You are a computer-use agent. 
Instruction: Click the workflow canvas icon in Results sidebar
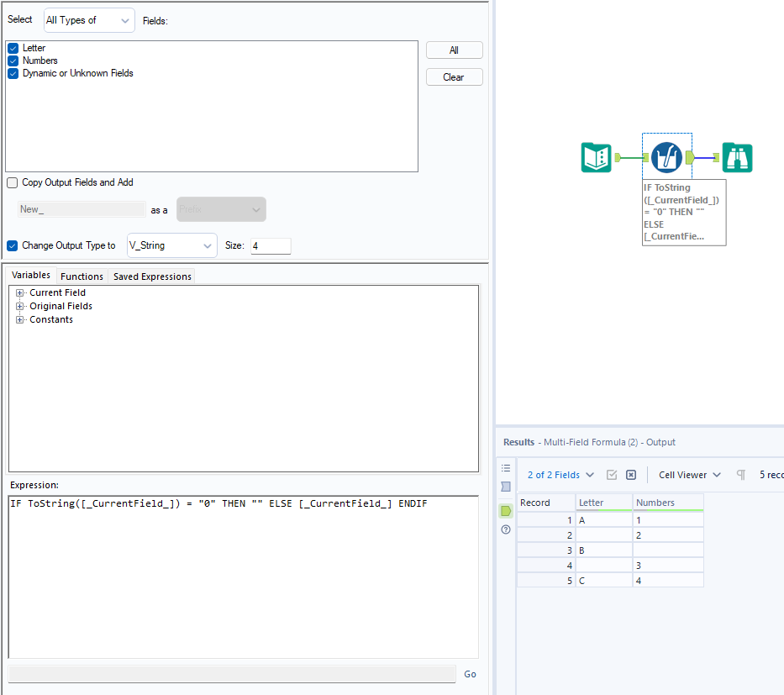(x=505, y=485)
